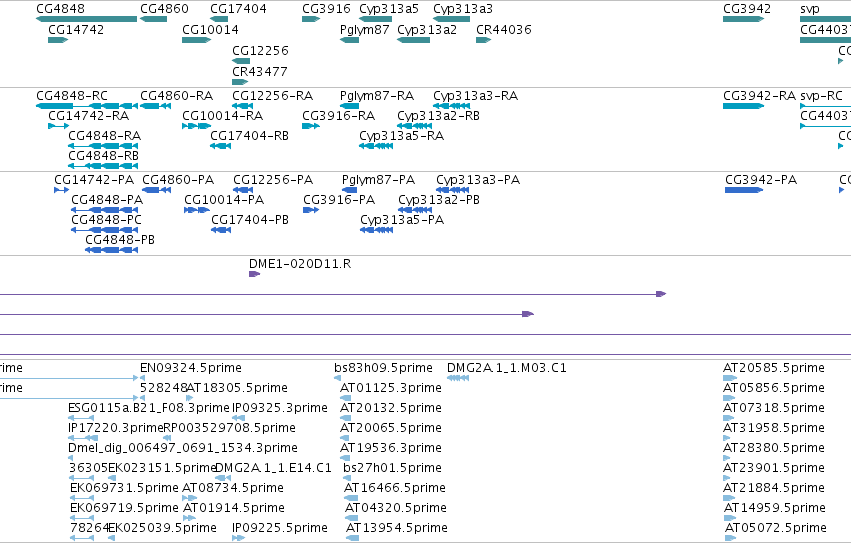Viewport: 851px width, 543px height.
Task: Select protein Cyp313a5-PA label
Action: point(402,220)
